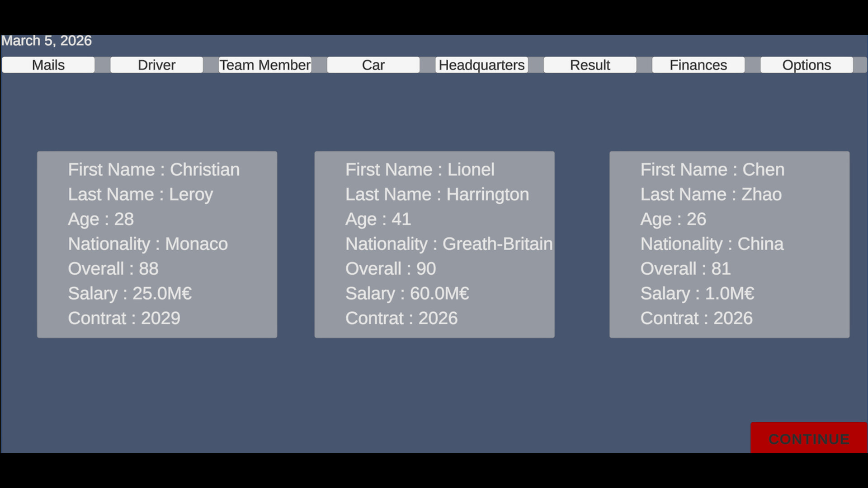868x488 pixels.
Task: Click the March 5, 2026 date label
Action: [x=47, y=41]
